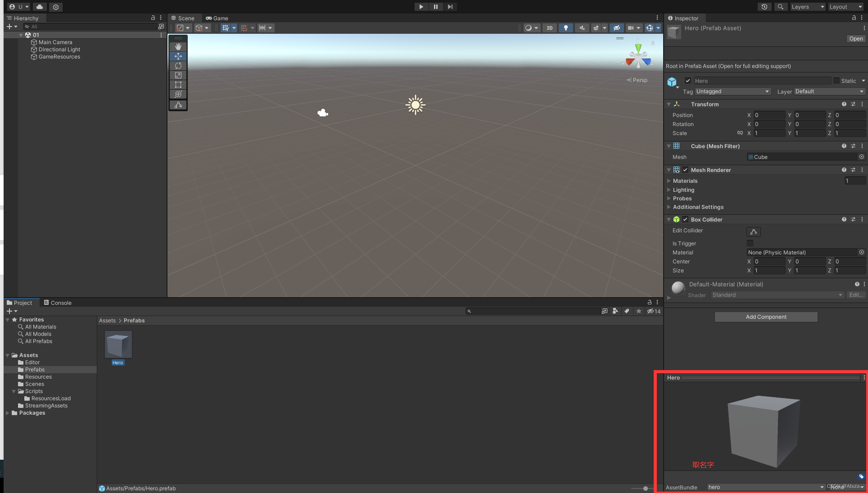Open the AssetBundle name dropdown

(x=765, y=487)
